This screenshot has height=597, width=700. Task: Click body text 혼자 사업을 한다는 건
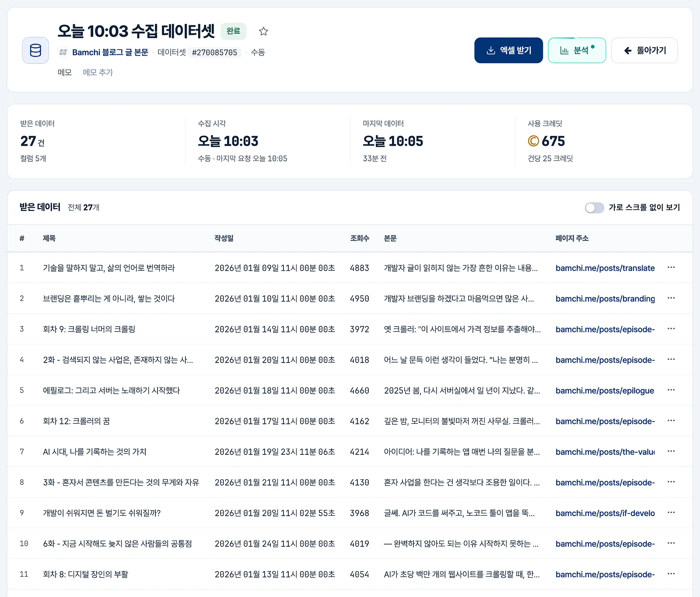pos(462,482)
